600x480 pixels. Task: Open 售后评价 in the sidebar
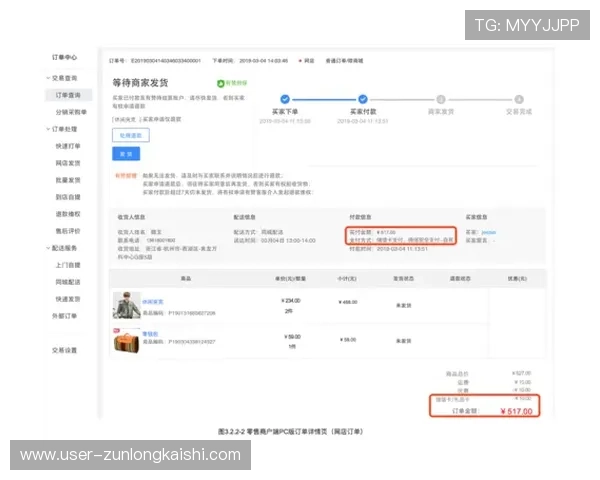click(68, 231)
